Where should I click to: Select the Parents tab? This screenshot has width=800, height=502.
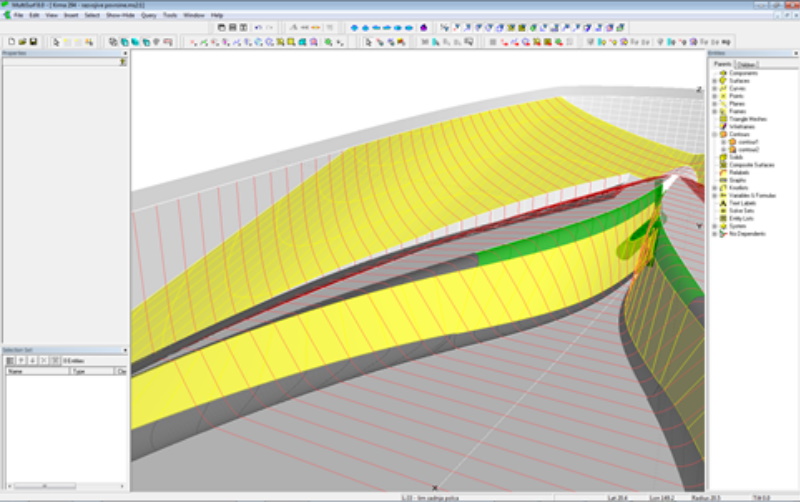click(x=723, y=64)
